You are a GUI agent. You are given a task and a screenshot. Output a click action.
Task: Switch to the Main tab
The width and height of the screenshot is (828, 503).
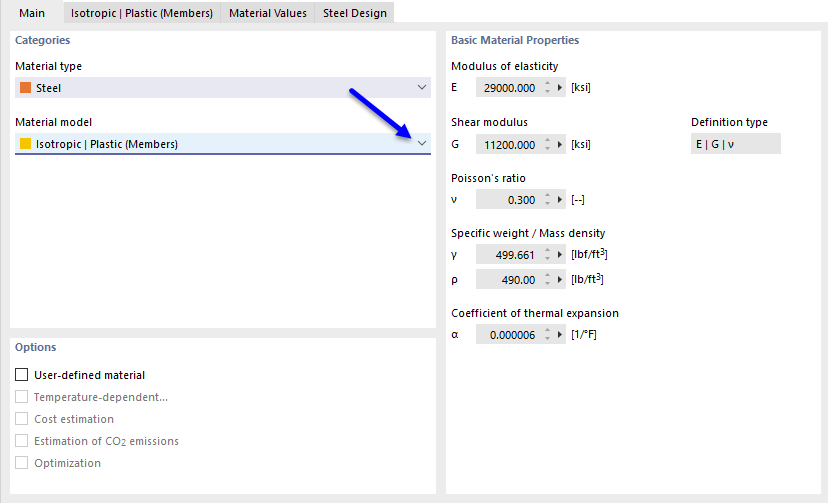pos(32,13)
